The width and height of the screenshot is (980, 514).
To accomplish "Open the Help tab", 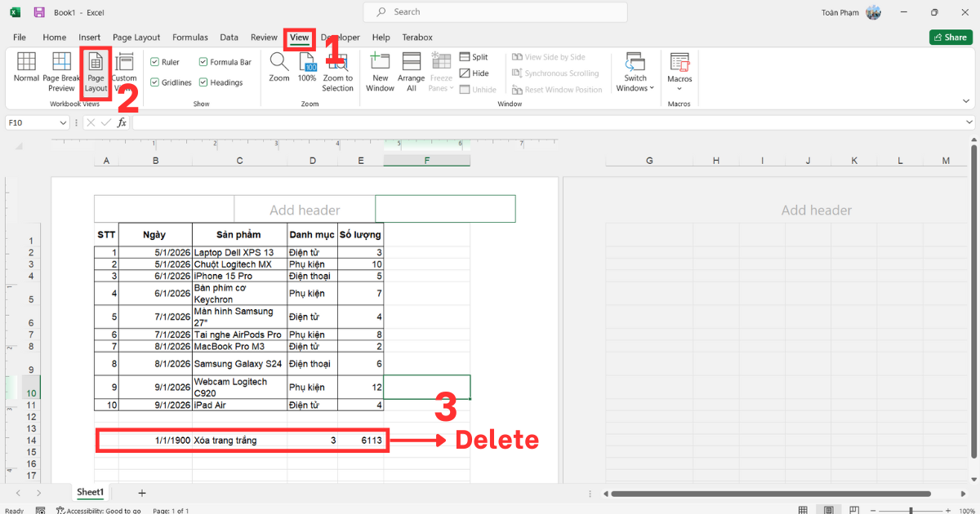I will click(381, 38).
